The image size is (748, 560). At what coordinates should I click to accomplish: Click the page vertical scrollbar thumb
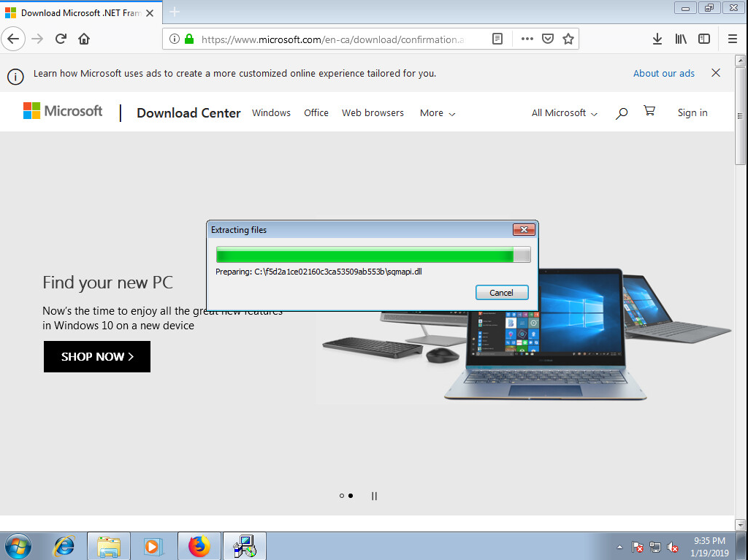[x=741, y=116]
